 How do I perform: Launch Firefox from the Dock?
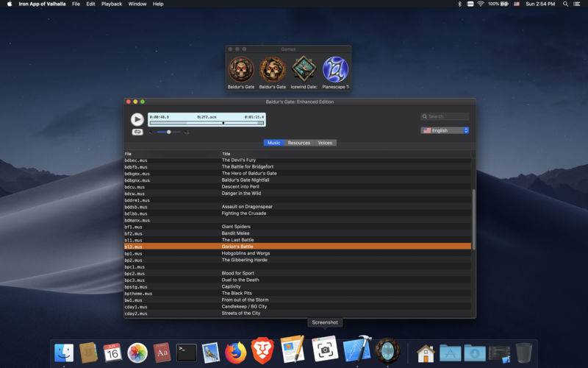[x=235, y=353]
